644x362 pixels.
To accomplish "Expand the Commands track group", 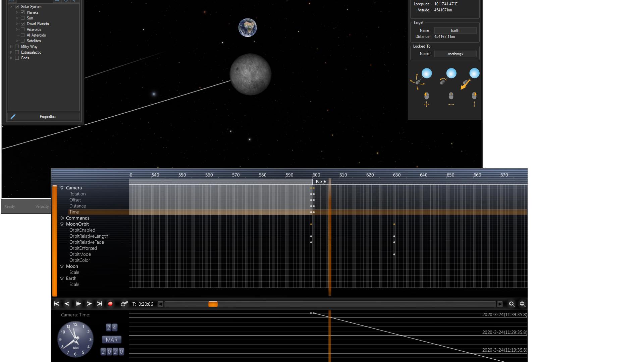I will [x=62, y=218].
